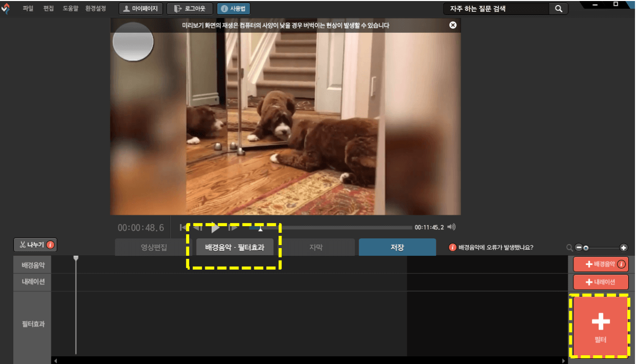Viewport: 636px width, 364px height.
Task: Open the 사용법 guide button
Action: pos(233,9)
